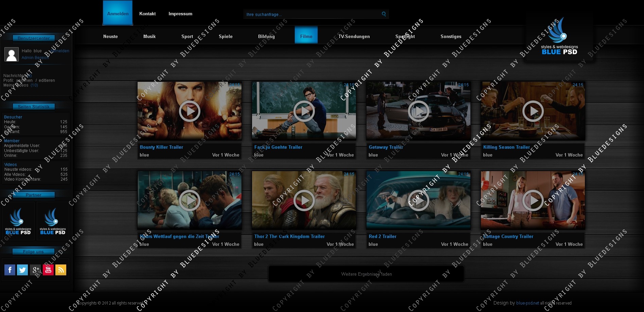Click Weitere Ergebnisse laden button
This screenshot has height=312, width=644.
pos(366,274)
